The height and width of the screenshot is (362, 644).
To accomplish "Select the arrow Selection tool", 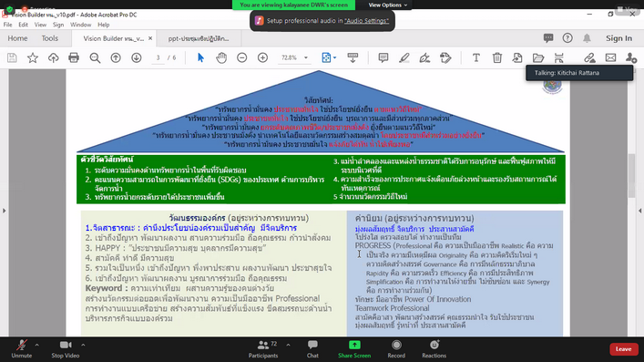I will coord(200,57).
